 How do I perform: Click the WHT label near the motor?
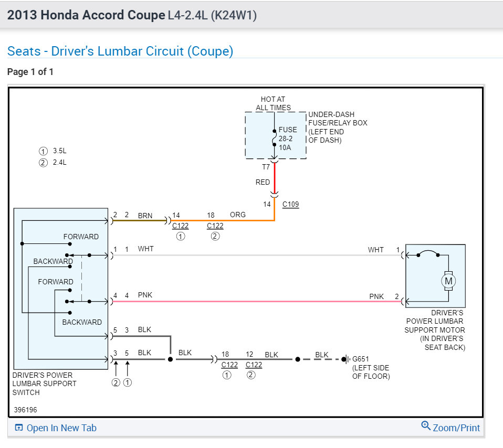pyautogui.click(x=375, y=250)
